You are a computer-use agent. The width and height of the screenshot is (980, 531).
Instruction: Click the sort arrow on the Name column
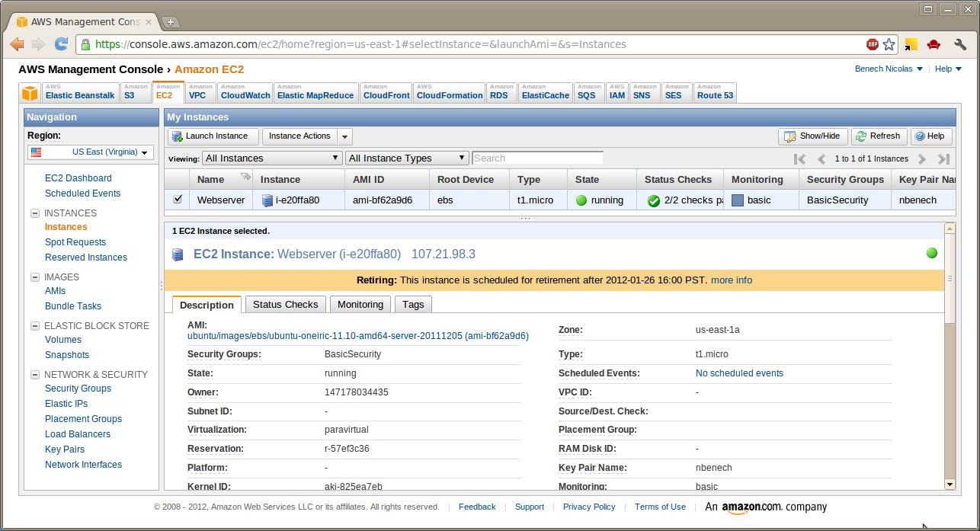(x=245, y=176)
